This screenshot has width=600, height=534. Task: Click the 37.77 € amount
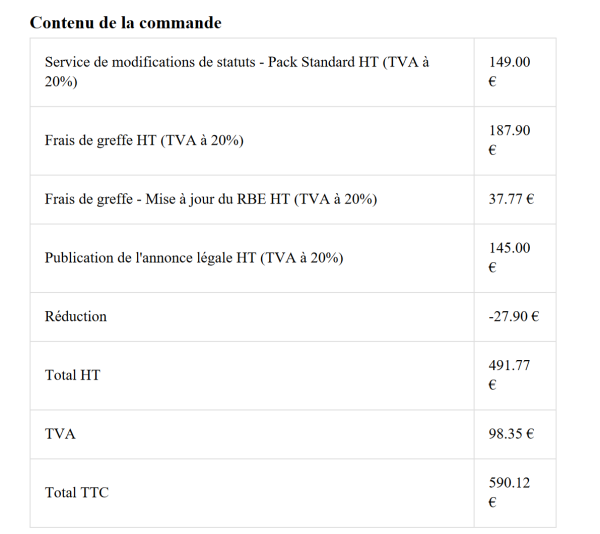click(511, 199)
